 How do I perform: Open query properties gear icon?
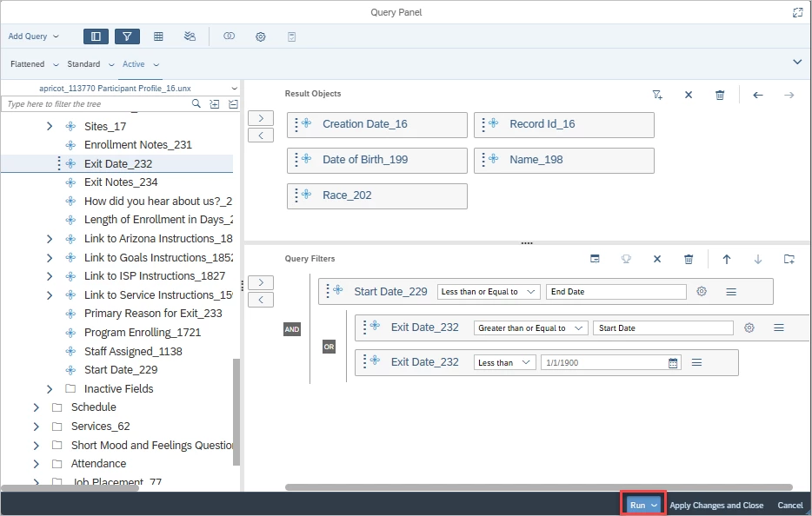(x=261, y=36)
